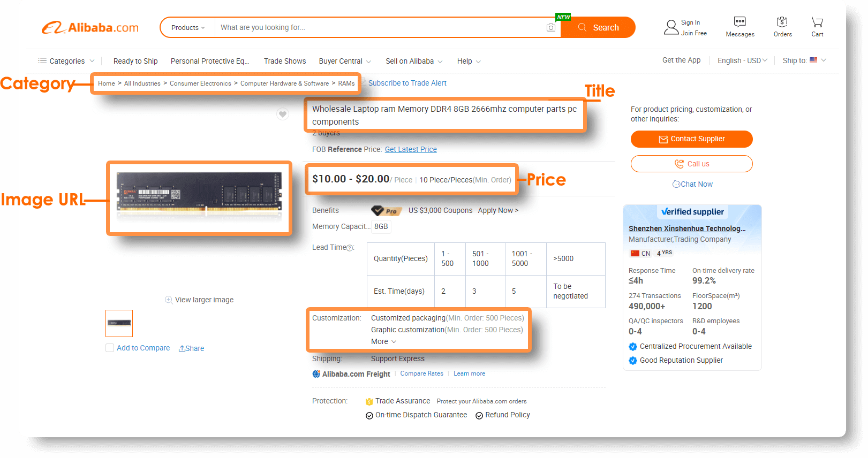
Task: Open Personal Protective Equipment menu item
Action: (x=210, y=61)
